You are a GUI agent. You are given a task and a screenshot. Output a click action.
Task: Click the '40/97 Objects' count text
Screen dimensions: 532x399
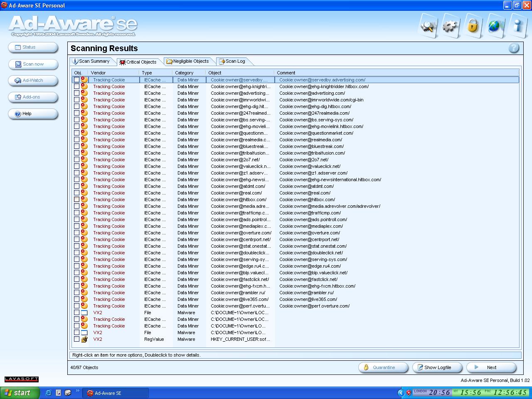84,367
